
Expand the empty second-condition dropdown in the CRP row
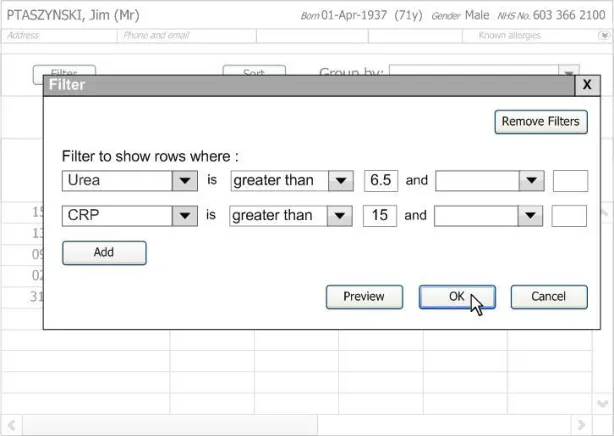pos(531,216)
